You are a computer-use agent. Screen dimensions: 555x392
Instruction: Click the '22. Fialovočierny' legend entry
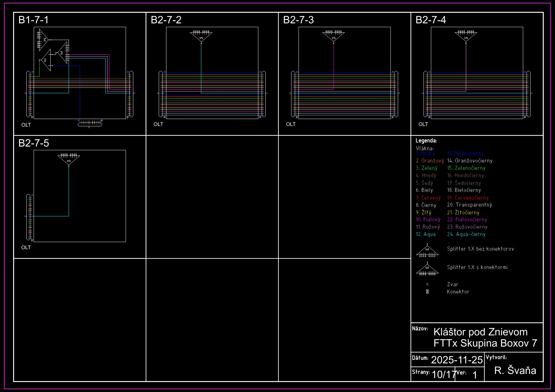[467, 220]
